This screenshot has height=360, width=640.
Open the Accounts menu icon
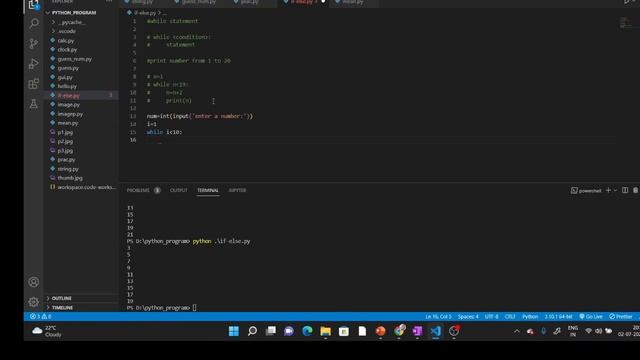tap(34, 282)
